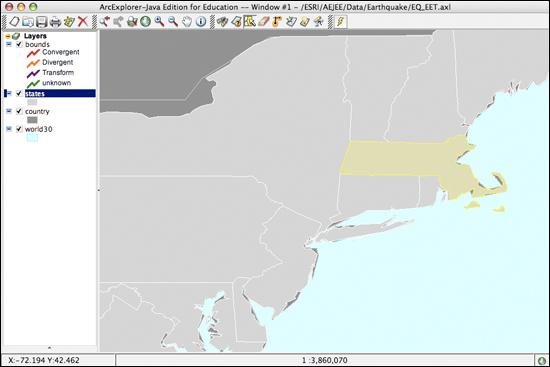This screenshot has width=550, height=367.
Task: Select the Identify info tool
Action: tap(201, 22)
